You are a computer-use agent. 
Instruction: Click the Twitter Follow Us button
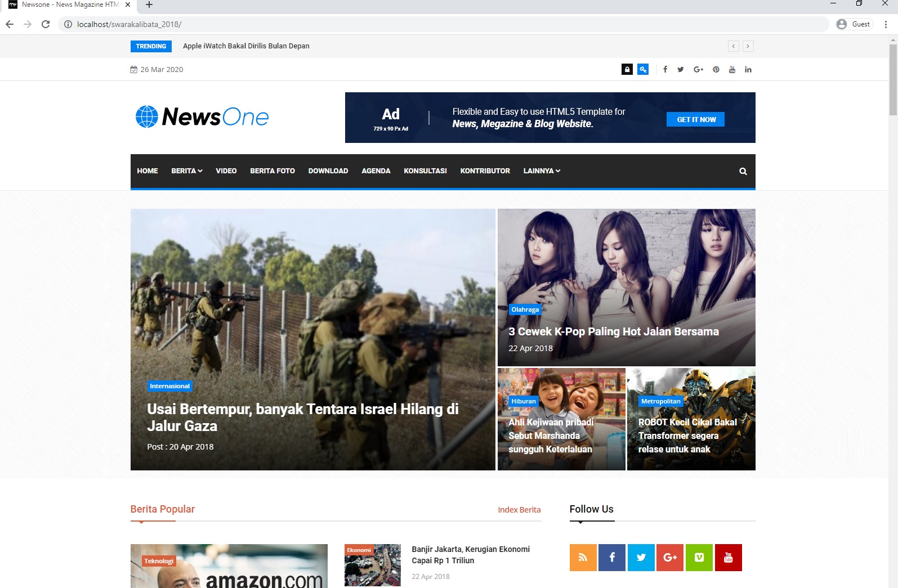click(641, 558)
